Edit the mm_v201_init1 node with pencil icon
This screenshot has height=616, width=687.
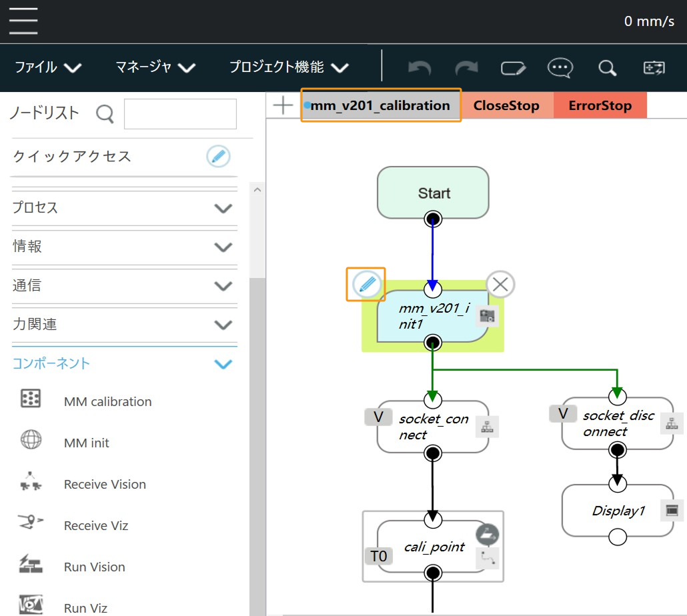[366, 285]
